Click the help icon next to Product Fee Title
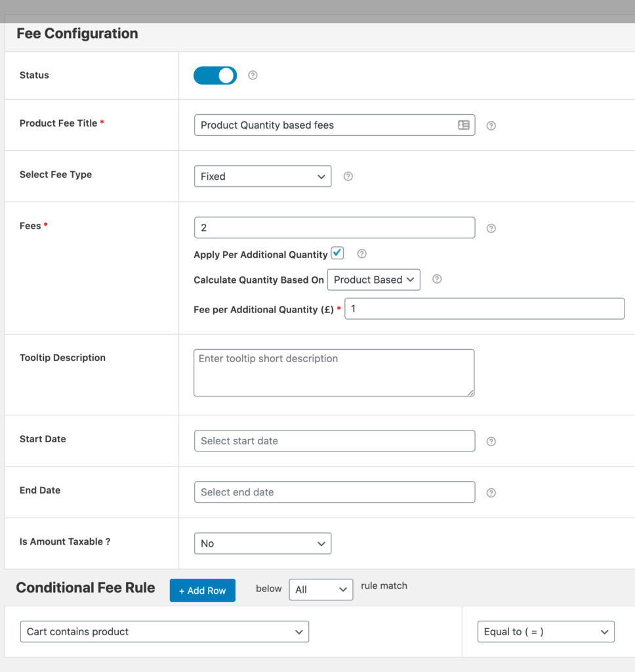Viewport: 635px width, 672px height. point(491,125)
